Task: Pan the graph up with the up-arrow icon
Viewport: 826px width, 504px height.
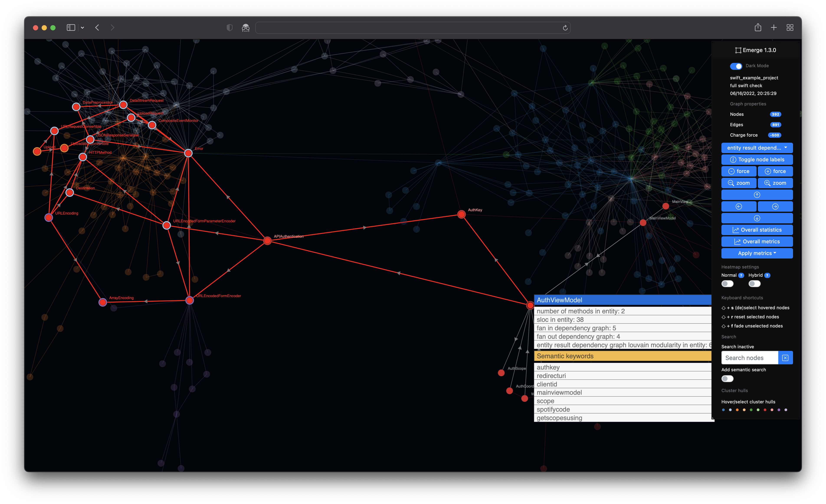Action: (757, 195)
